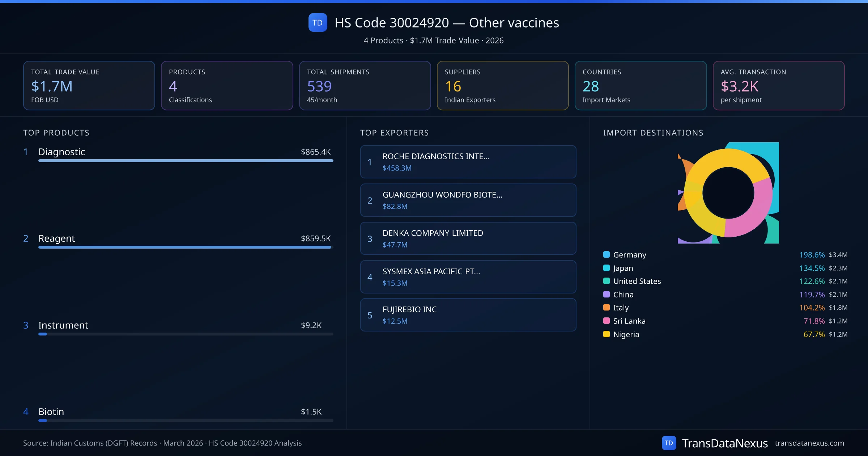Click the Italy orange legend square

607,307
